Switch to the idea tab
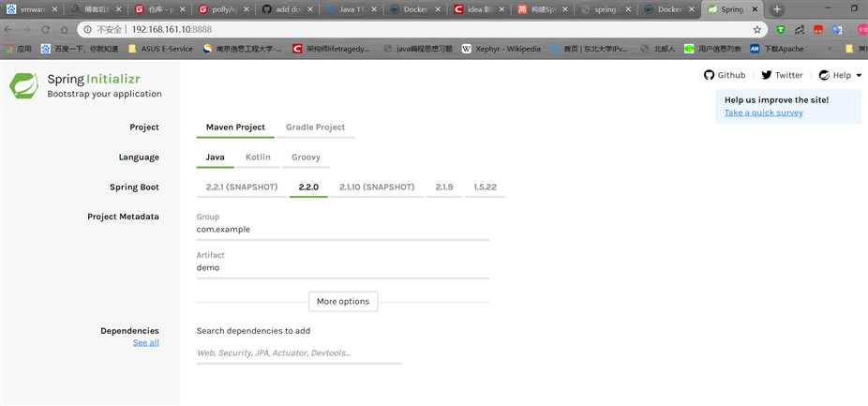This screenshot has height=406, width=868. (x=480, y=9)
